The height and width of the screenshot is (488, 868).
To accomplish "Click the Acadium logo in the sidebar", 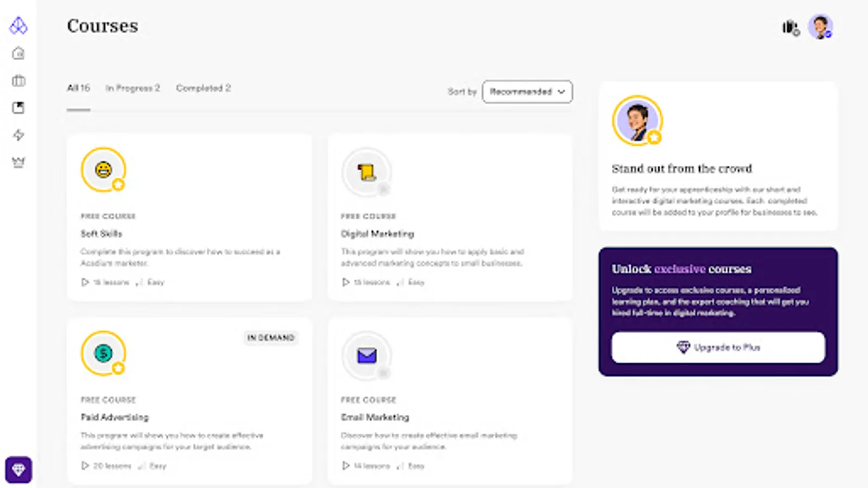I will (18, 25).
